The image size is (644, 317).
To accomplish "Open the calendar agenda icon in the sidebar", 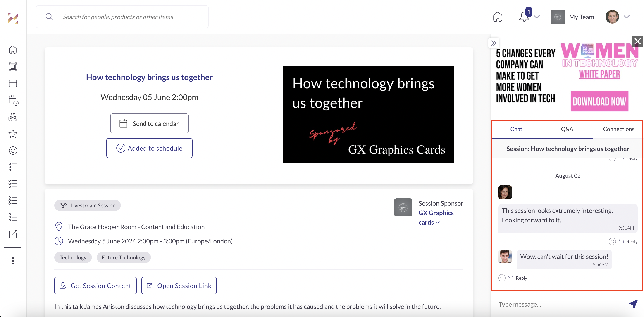I will click(13, 83).
